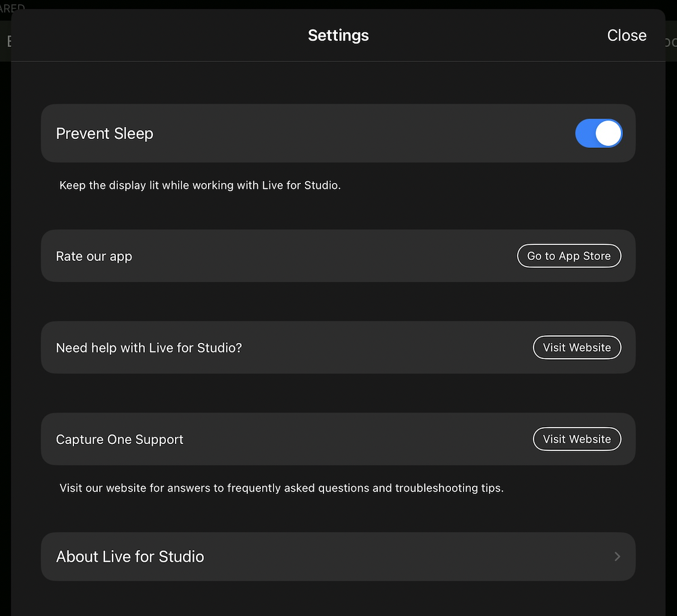This screenshot has height=616, width=677.
Task: Toggle the Prevent Sleep switch
Action: pyautogui.click(x=598, y=134)
